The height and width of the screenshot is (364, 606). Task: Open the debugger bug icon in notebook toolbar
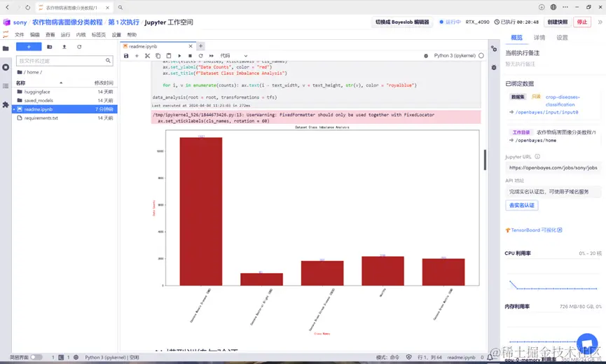coord(426,56)
